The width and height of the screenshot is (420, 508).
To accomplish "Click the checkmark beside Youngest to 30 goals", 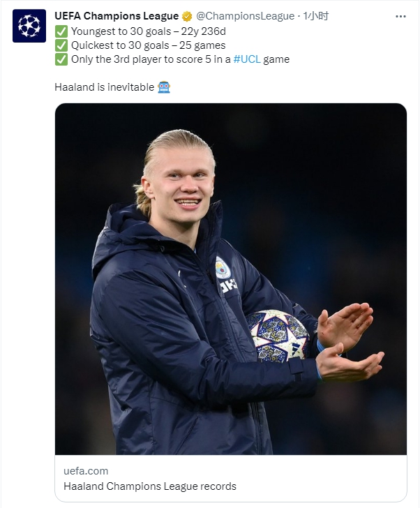I will click(x=61, y=31).
